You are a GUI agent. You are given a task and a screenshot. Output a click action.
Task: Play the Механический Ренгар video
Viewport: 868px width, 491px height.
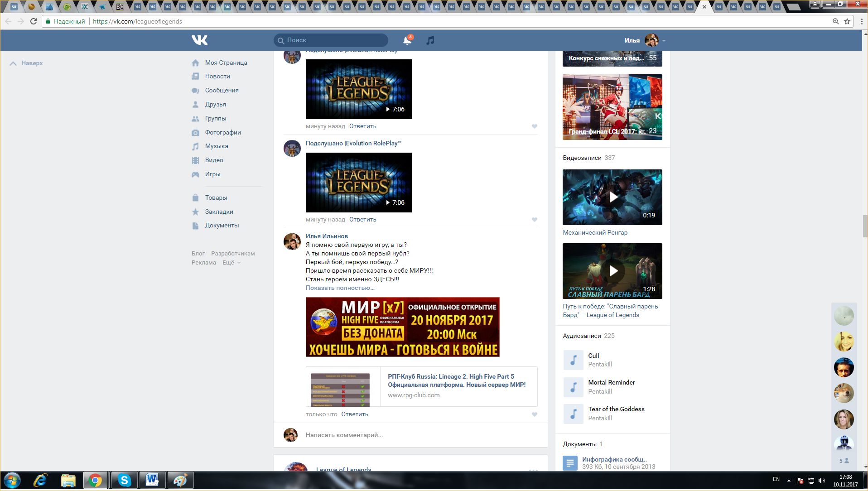612,197
